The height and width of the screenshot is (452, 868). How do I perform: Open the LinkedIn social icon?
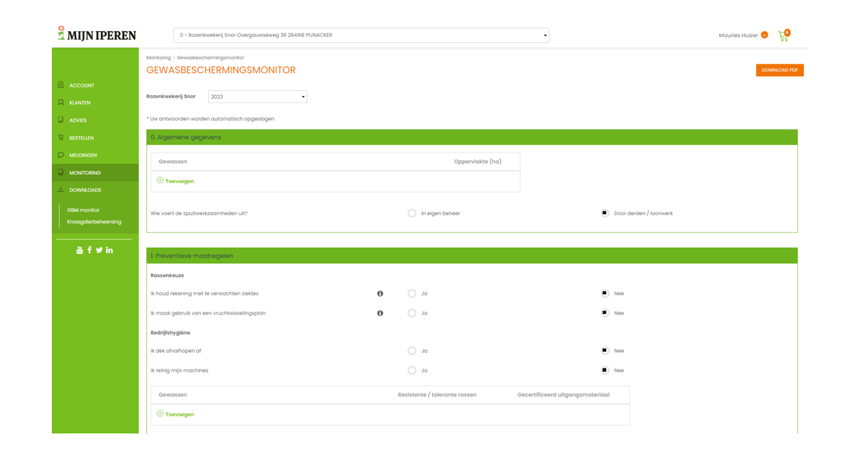(109, 250)
